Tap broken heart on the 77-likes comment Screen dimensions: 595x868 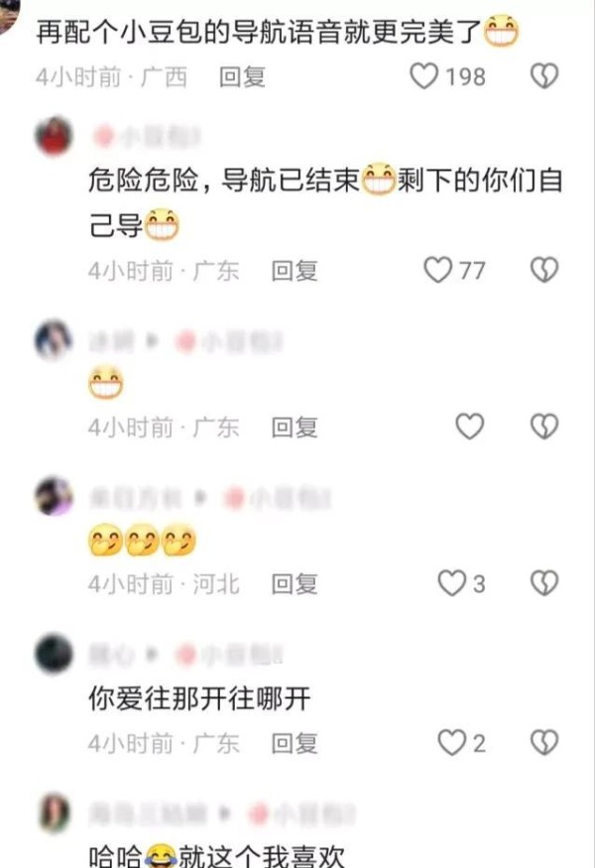click(544, 270)
